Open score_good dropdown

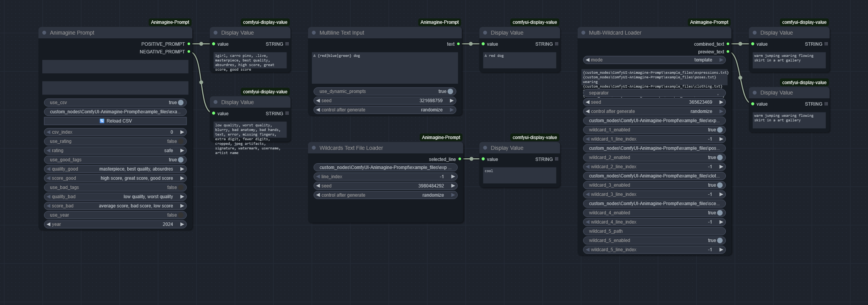pyautogui.click(x=115, y=178)
